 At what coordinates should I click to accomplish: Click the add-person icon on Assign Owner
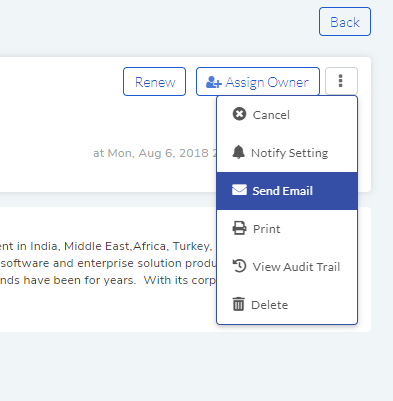(214, 82)
